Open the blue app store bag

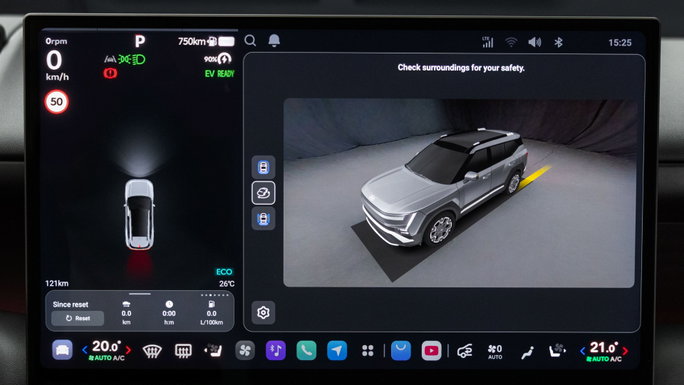401,351
